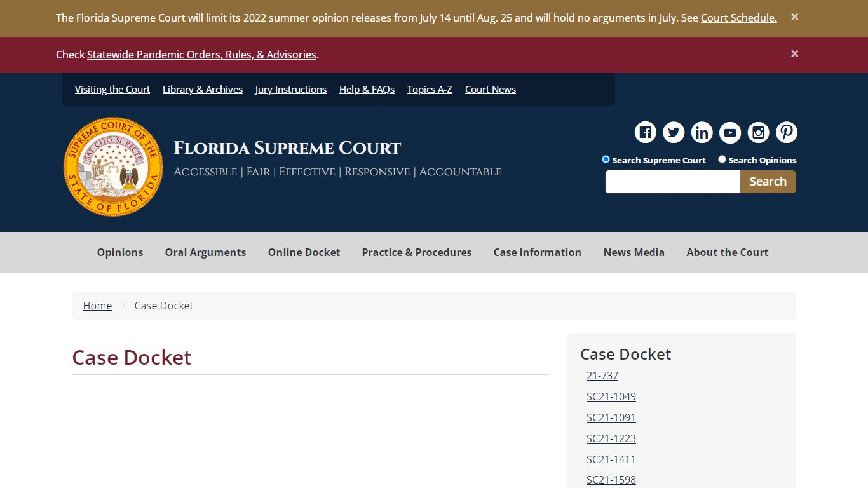Open the Florida Supreme Court Facebook page

click(x=646, y=132)
